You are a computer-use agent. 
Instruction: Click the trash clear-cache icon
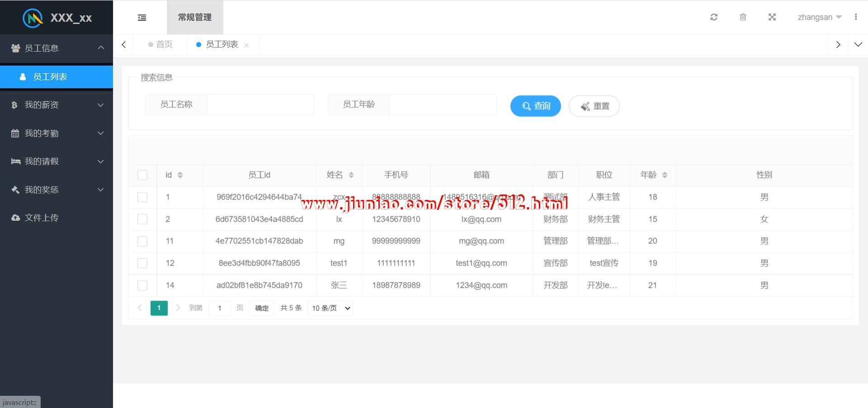(743, 17)
